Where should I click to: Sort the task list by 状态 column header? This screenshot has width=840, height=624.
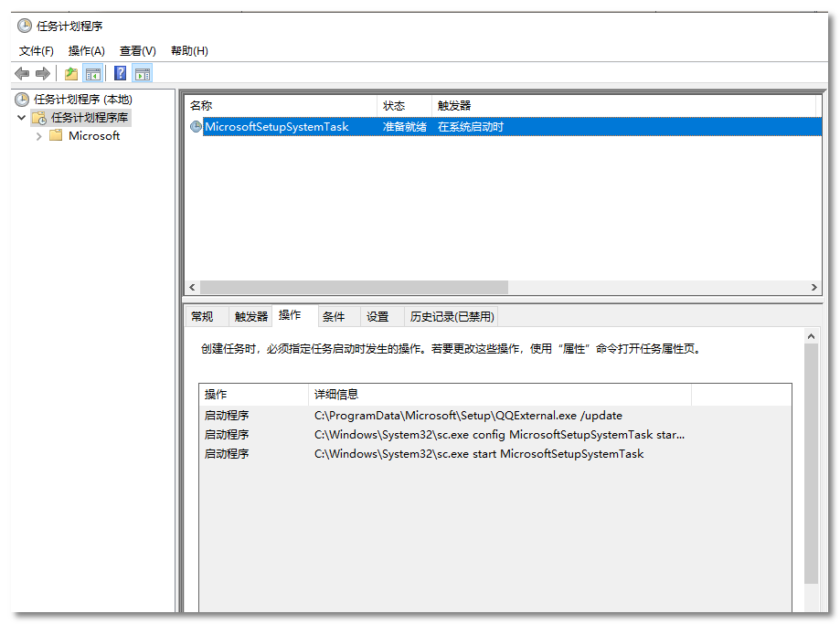(x=394, y=106)
